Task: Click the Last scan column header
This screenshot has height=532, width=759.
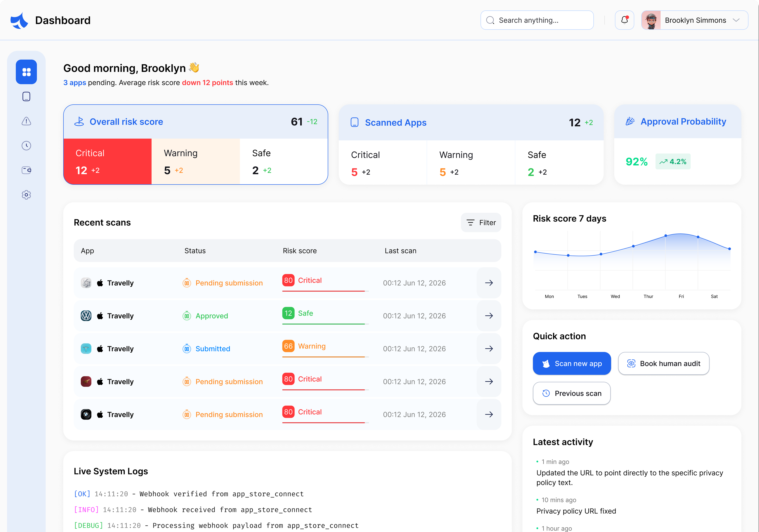Action: 400,251
